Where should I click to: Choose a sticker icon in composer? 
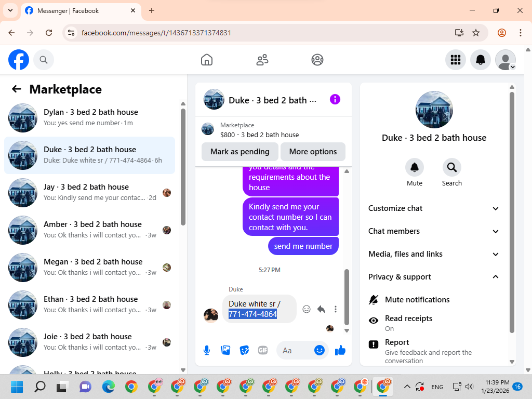point(244,350)
